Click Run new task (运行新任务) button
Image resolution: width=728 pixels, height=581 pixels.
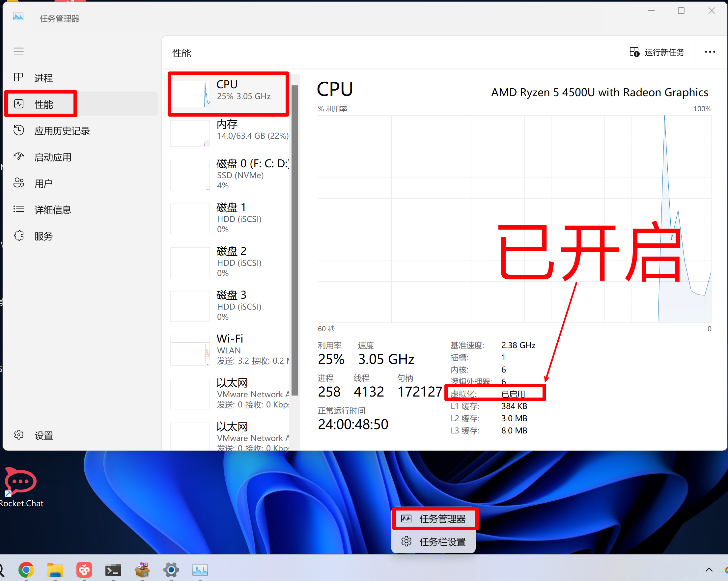pyautogui.click(x=657, y=52)
